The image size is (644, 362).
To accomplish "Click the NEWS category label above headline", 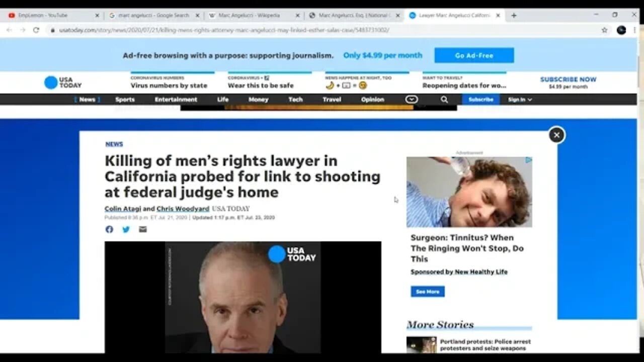I will point(114,144).
